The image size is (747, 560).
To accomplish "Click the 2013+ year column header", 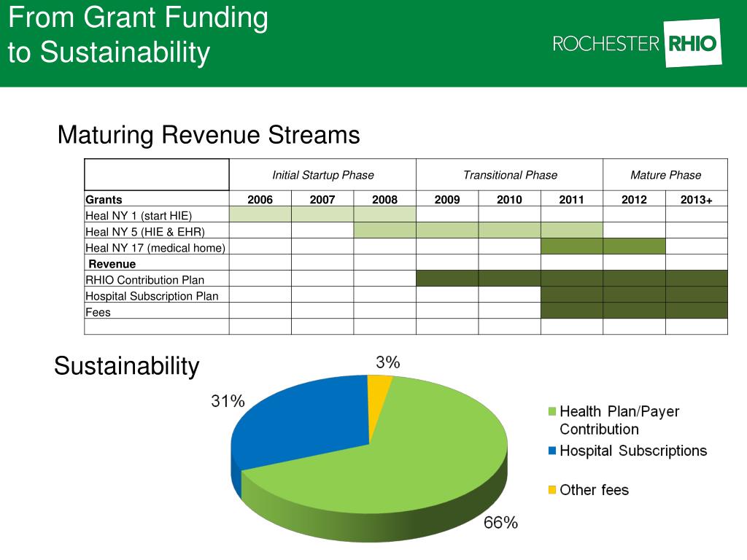I will [x=697, y=199].
